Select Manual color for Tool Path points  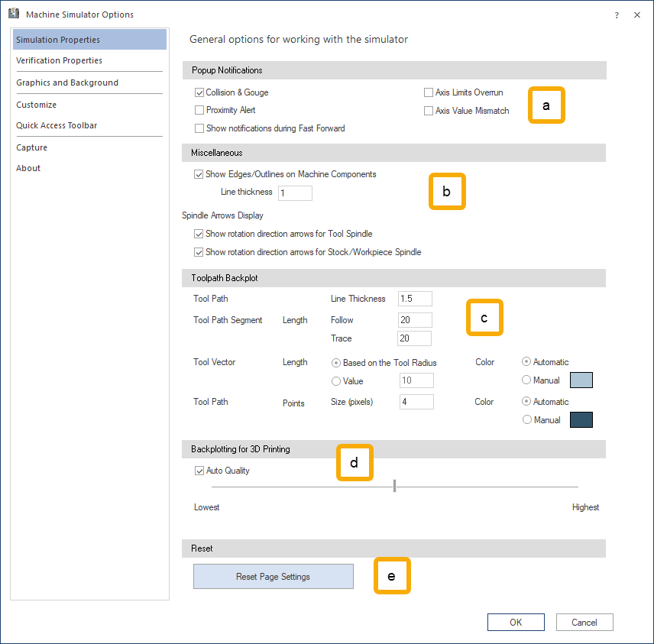point(526,420)
